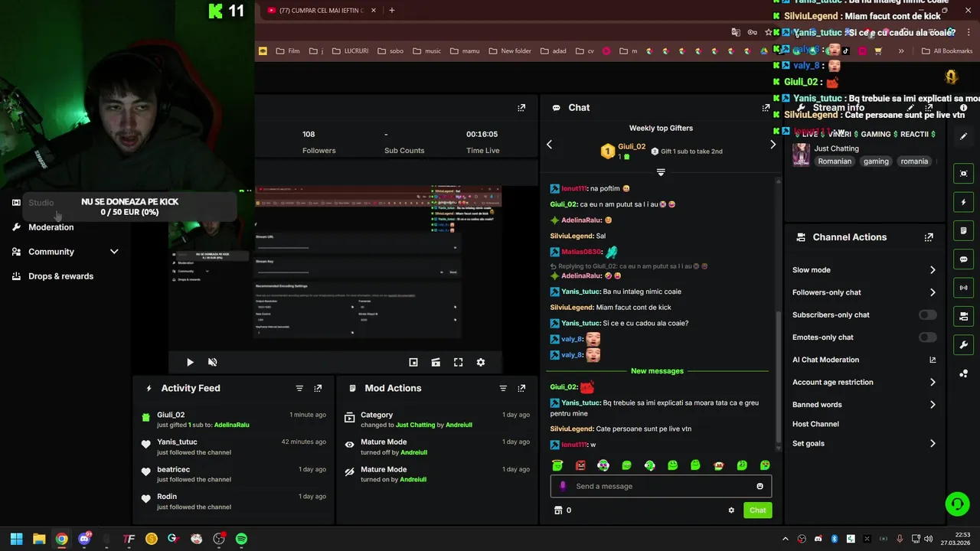Play the stream preview video
The image size is (980, 551).
(190, 362)
